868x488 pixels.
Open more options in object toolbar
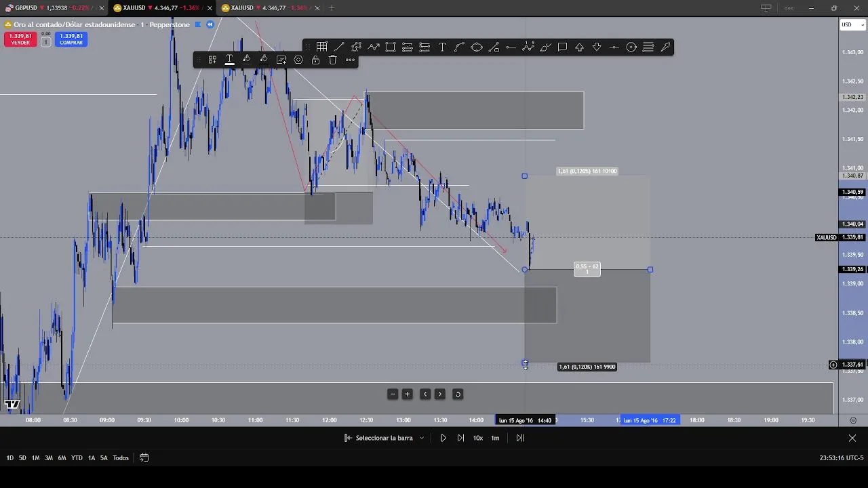pos(350,60)
